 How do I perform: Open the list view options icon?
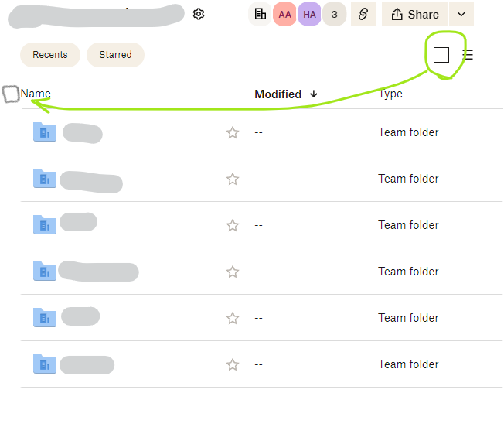pyautogui.click(x=468, y=55)
